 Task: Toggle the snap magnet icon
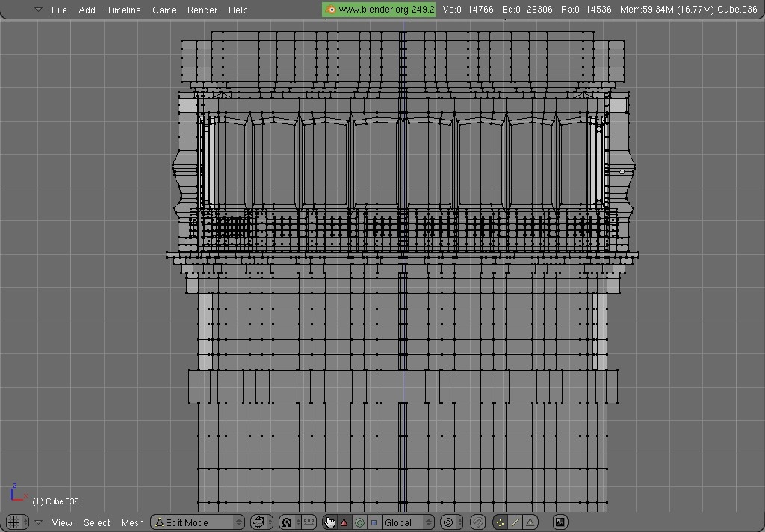click(x=478, y=522)
